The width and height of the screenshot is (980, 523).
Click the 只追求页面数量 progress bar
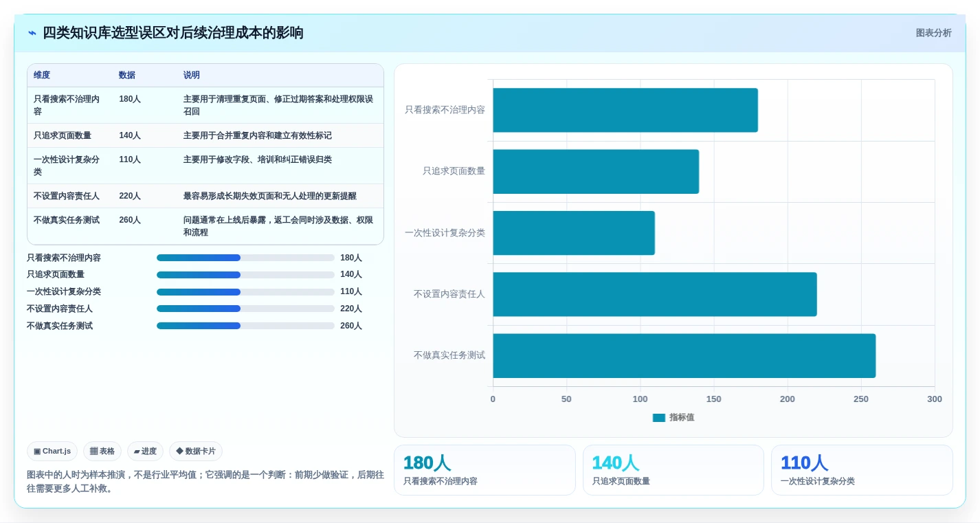click(245, 275)
